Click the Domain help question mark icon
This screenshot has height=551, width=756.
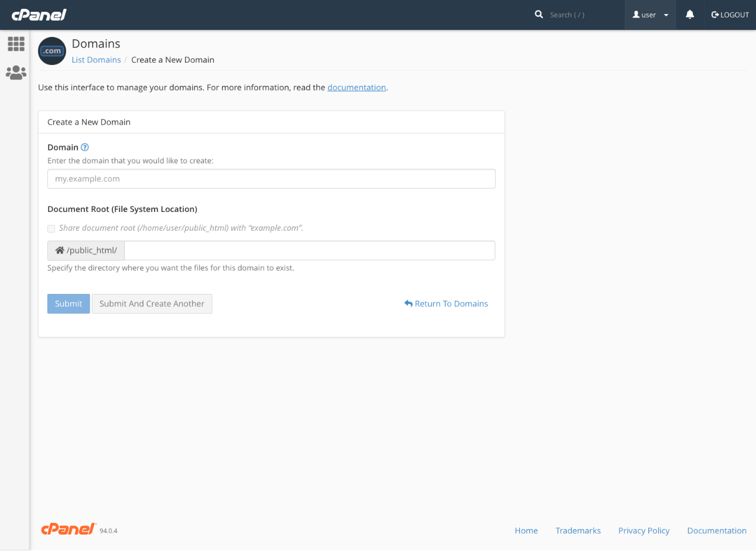pos(85,148)
